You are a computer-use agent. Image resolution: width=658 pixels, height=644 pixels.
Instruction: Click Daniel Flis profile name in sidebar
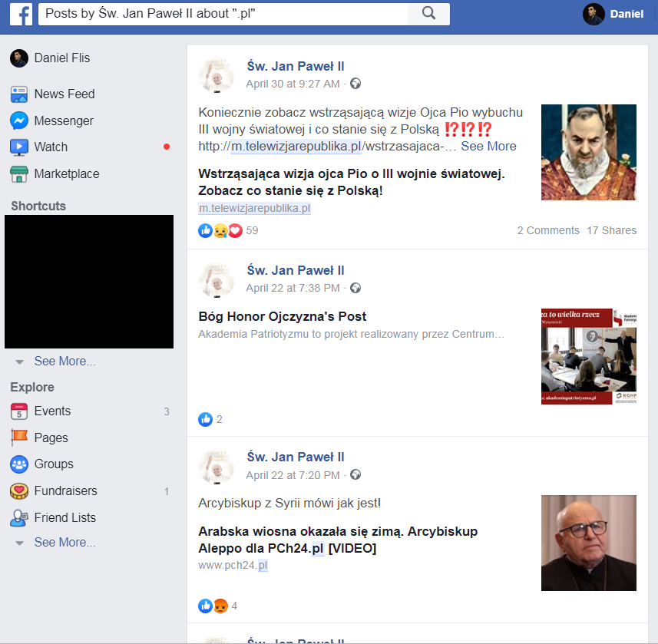click(62, 58)
